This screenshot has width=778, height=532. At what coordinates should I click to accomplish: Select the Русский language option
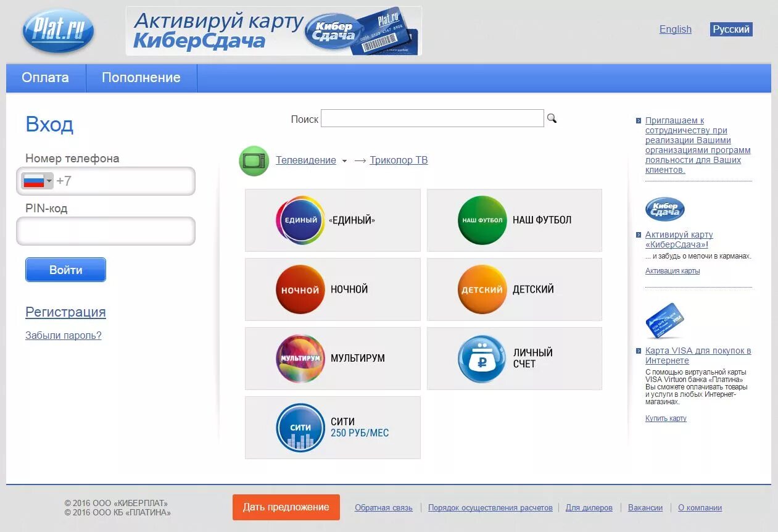click(x=731, y=29)
